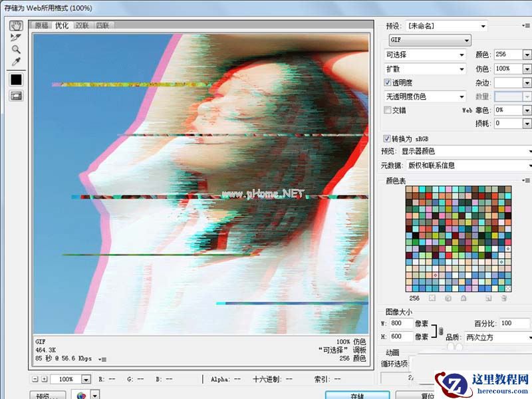532x399 pixels.
Task: Select the Eyedropper tool
Action: click(x=15, y=61)
